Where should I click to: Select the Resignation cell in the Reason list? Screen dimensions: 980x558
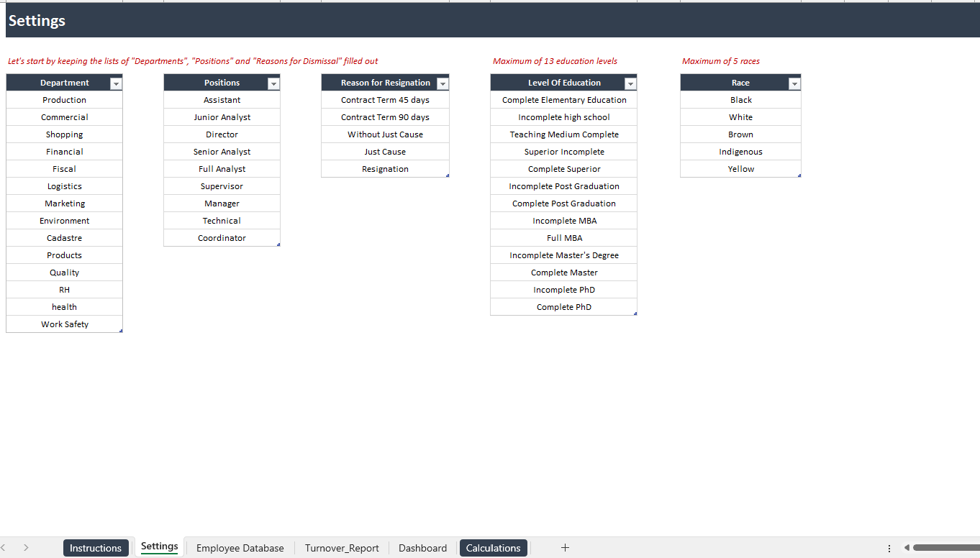[385, 169]
